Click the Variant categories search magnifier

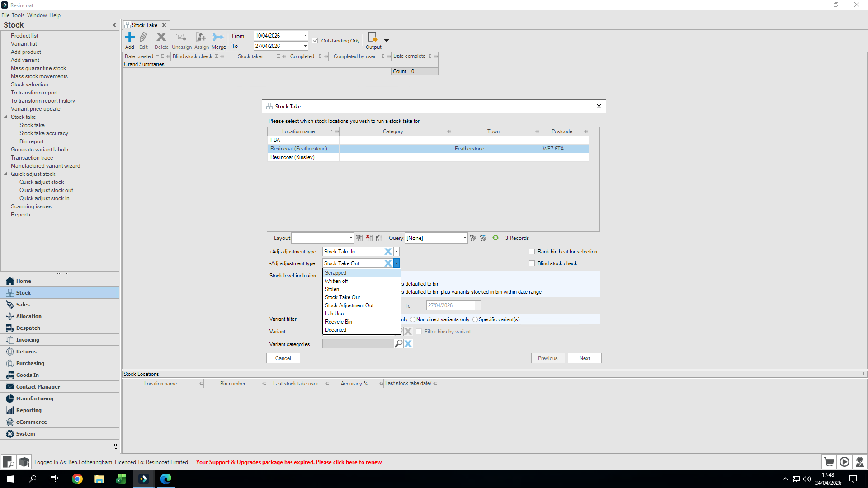click(x=398, y=344)
